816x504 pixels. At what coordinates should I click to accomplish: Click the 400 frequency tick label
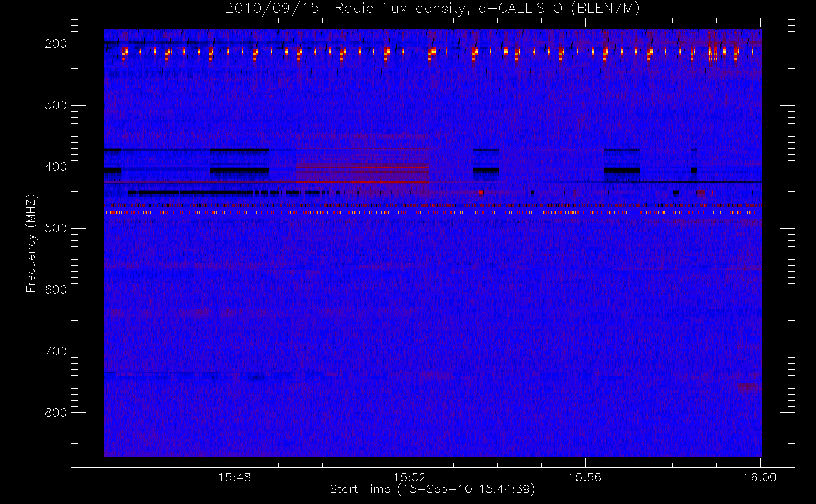56,167
